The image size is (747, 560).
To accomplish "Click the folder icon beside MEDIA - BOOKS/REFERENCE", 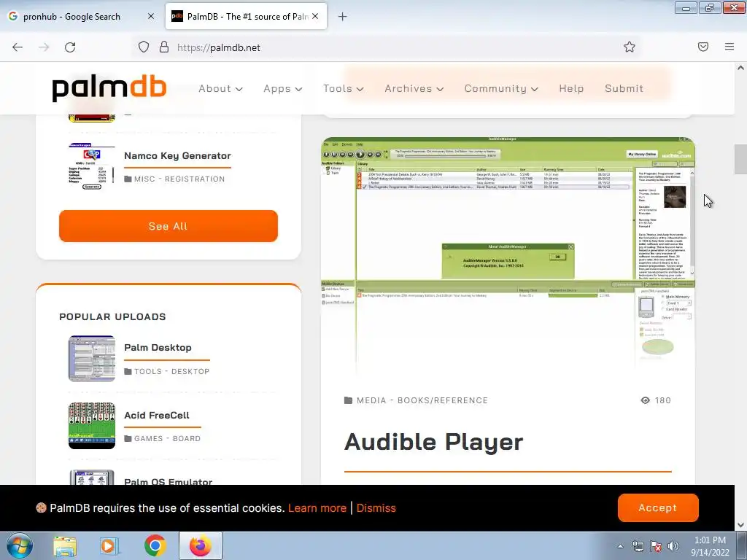I will pos(348,400).
